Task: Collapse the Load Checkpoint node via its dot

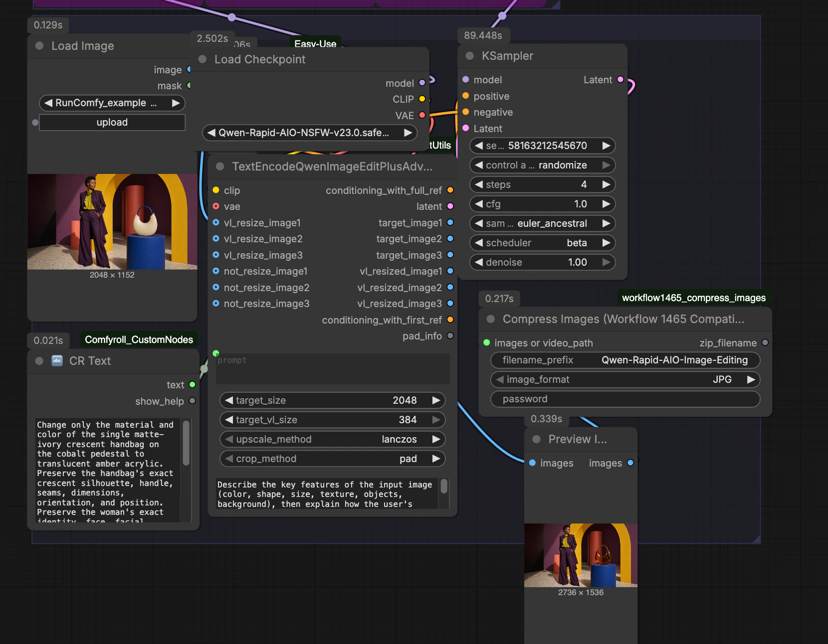Action: pos(203,59)
